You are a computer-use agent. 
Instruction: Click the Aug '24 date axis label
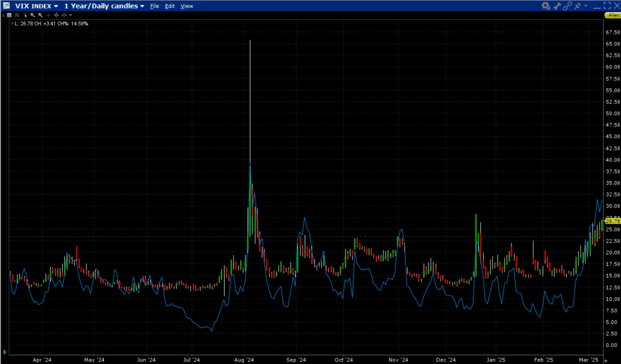pos(244,360)
